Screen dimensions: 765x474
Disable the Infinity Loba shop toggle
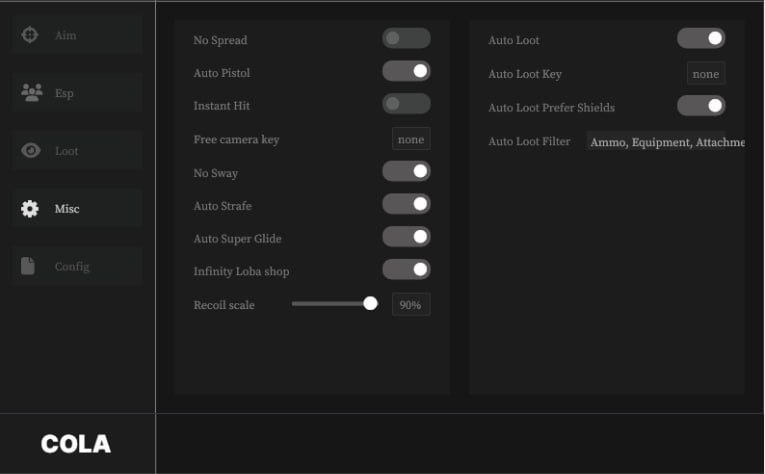click(406, 270)
